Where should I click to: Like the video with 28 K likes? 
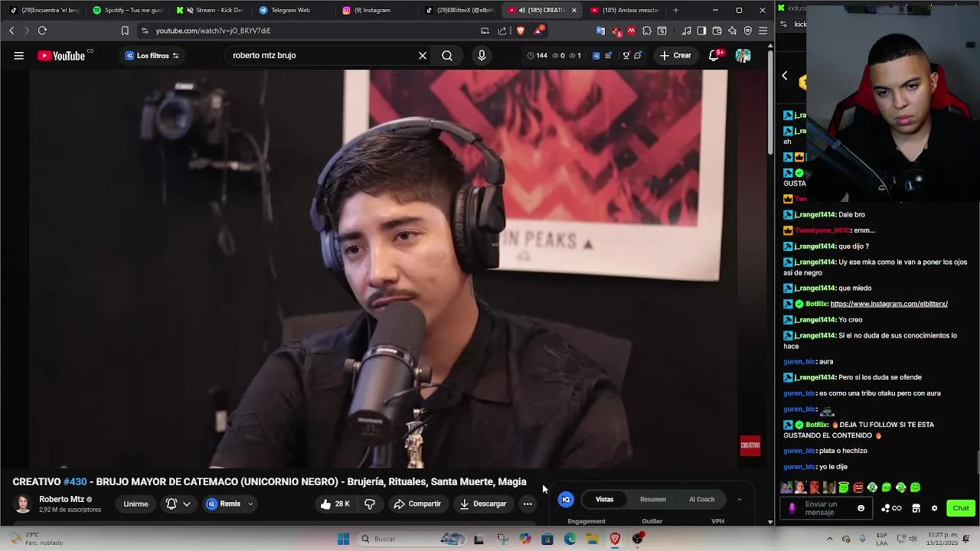tap(335, 504)
